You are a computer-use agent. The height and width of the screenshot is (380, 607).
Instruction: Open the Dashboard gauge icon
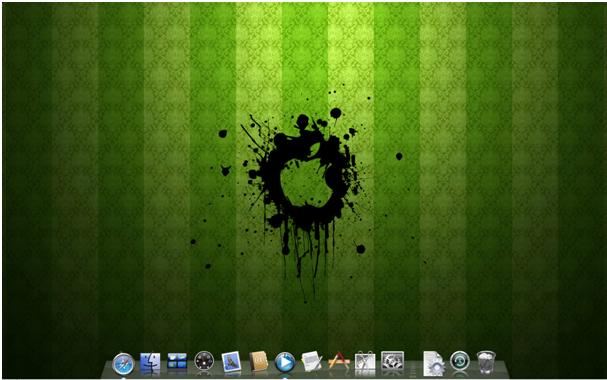coord(204,361)
